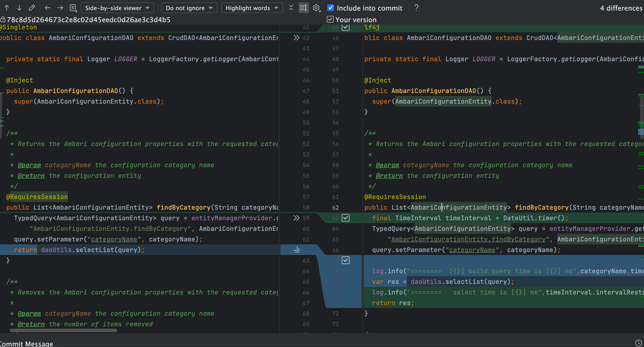Go to next difference with down arrow

click(19, 8)
